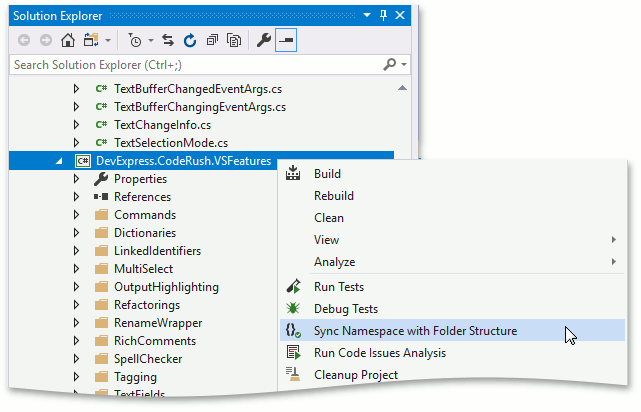This screenshot has height=412, width=641.
Task: Click the Debug Tests menu entry
Action: (345, 309)
